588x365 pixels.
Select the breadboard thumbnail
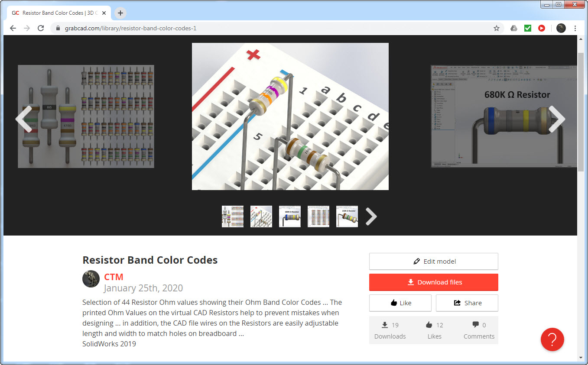tap(261, 216)
